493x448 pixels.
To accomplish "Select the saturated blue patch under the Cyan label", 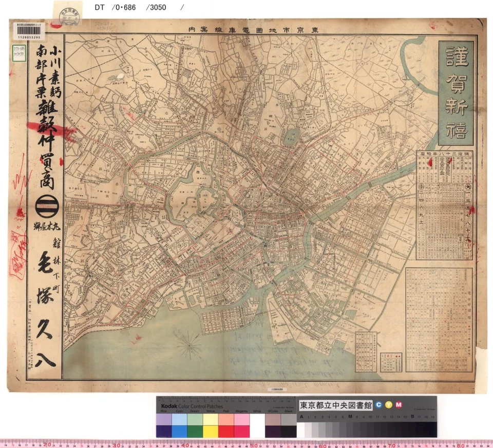I will pyautogui.click(x=179, y=431).
